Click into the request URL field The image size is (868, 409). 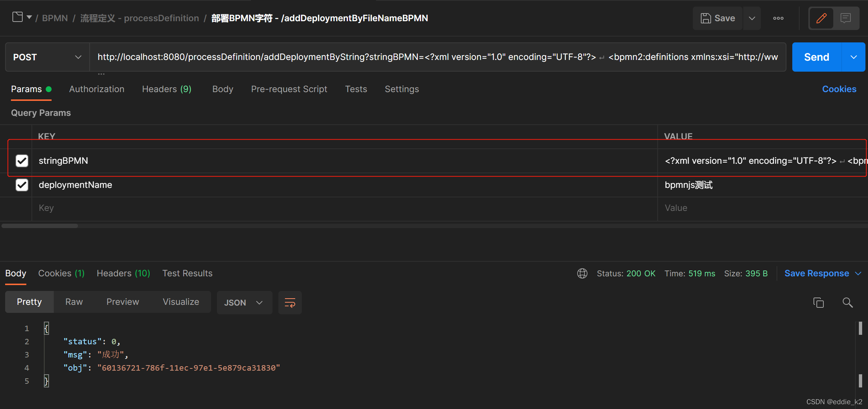point(437,57)
